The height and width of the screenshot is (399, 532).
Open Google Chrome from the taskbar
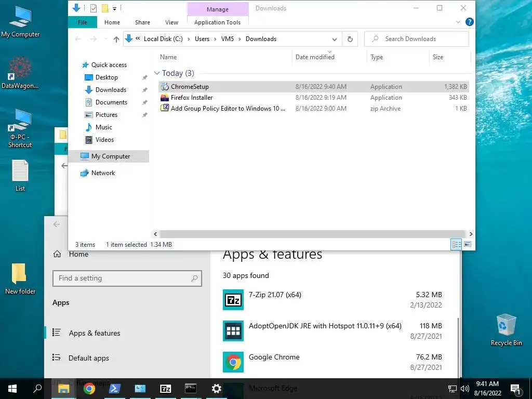(89, 389)
